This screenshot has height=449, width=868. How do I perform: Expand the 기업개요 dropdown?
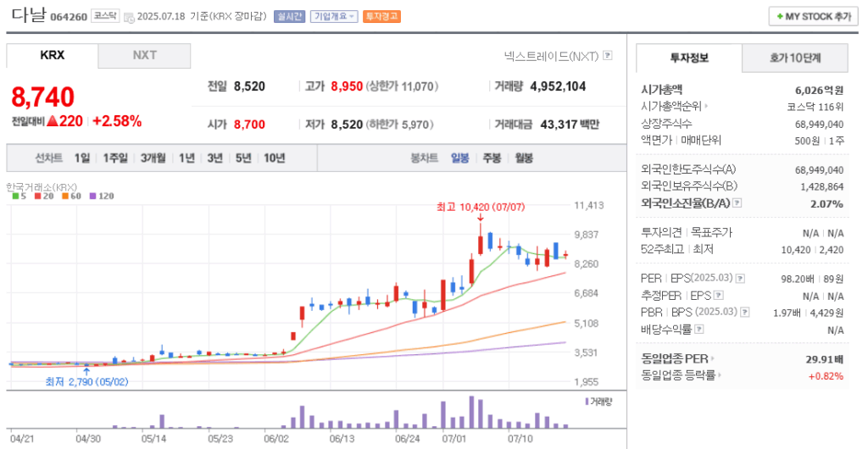[x=334, y=17]
